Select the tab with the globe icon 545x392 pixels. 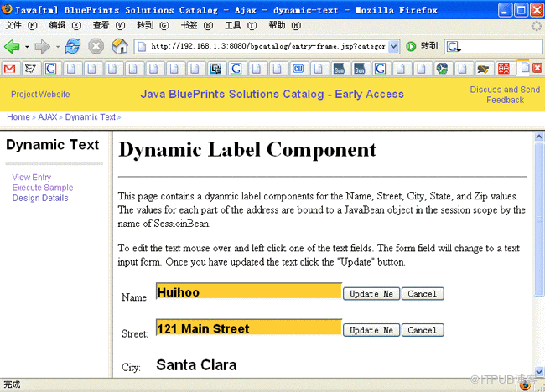pos(442,69)
